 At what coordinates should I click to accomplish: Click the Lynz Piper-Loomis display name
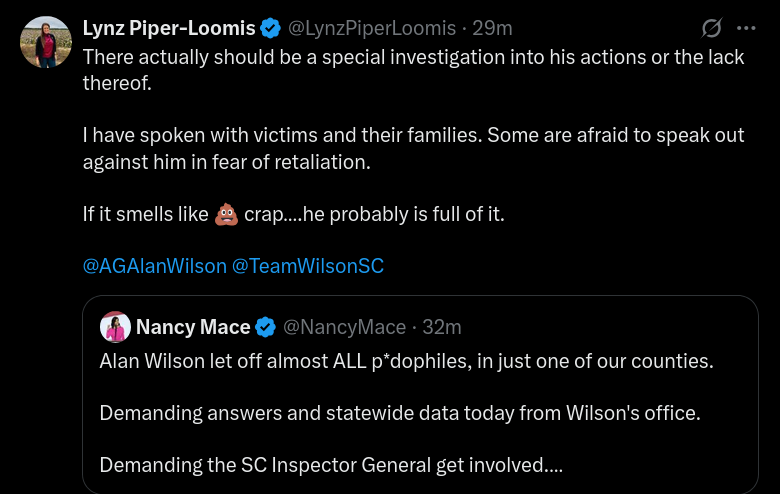tap(168, 28)
